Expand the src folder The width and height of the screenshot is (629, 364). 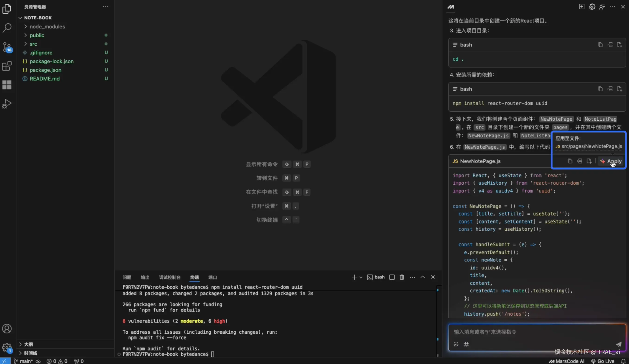[33, 44]
